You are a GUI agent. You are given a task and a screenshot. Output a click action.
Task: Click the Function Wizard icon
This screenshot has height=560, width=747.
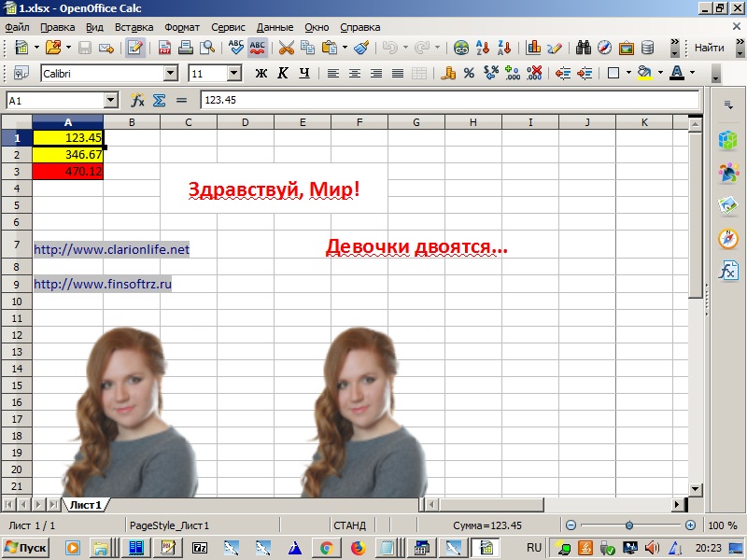(x=138, y=100)
